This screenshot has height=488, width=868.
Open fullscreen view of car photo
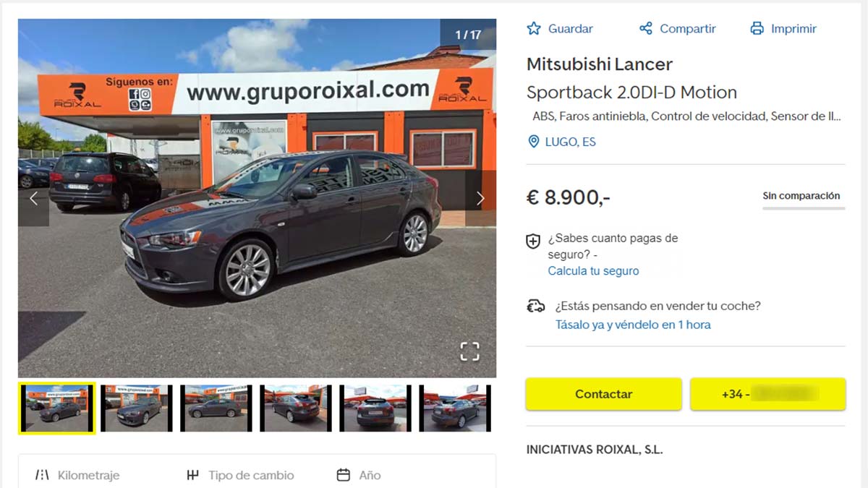coord(470,352)
